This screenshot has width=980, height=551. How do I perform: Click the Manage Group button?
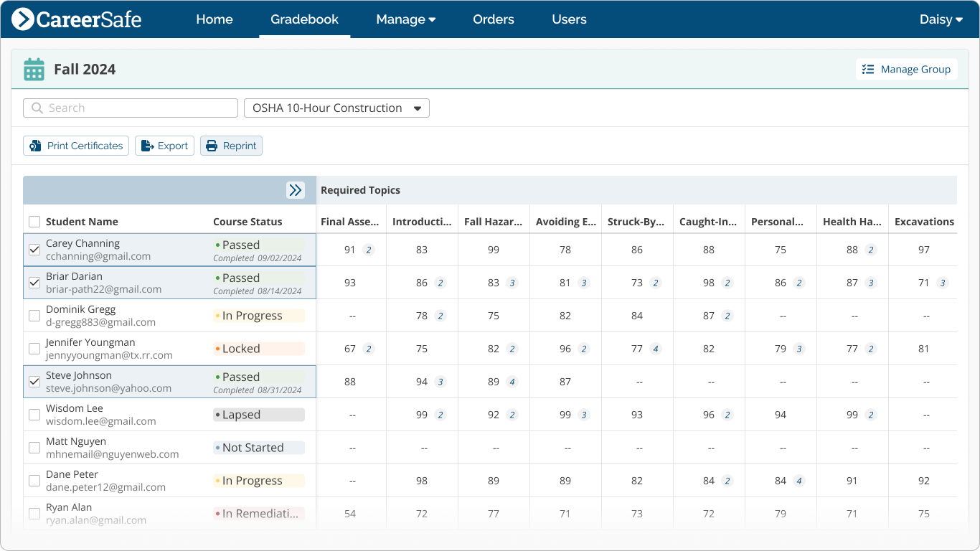click(906, 69)
